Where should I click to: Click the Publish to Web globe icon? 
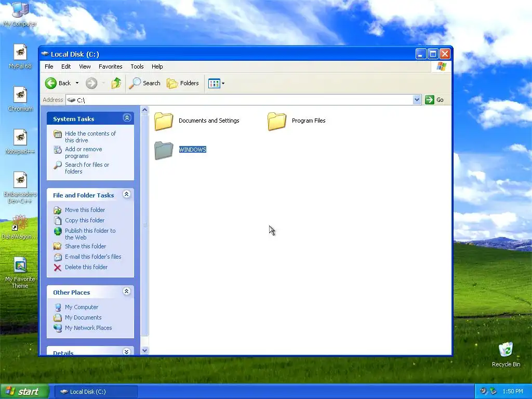(x=58, y=231)
